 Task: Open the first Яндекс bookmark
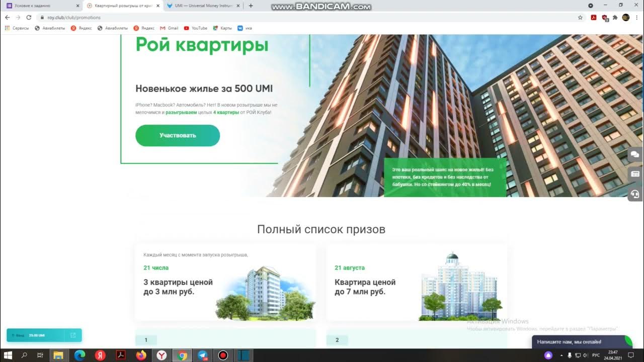tap(82, 28)
